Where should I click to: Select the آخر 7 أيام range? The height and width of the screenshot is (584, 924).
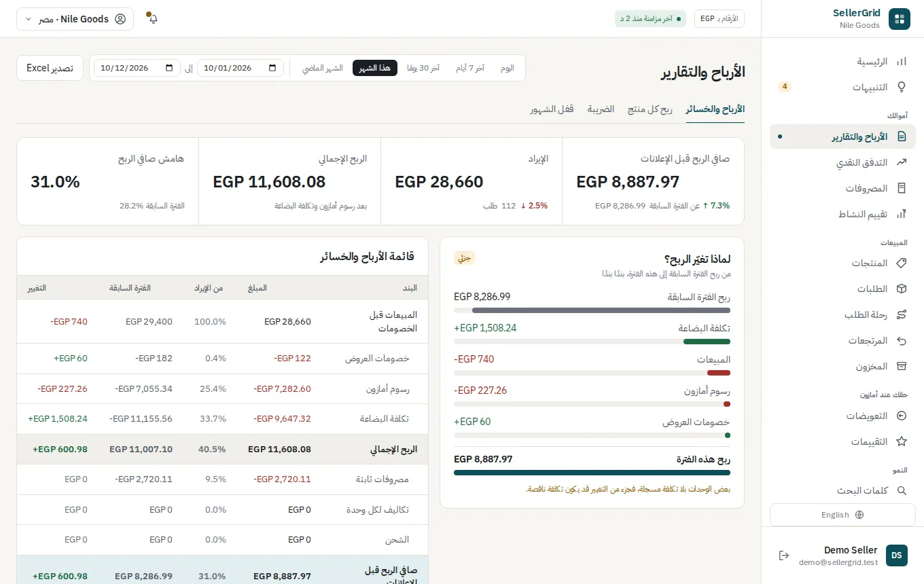[470, 68]
